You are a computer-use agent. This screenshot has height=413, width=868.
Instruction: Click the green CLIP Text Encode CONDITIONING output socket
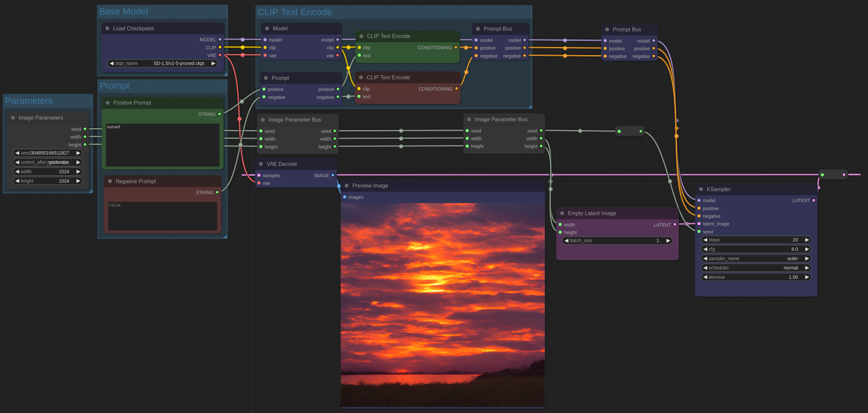click(456, 48)
